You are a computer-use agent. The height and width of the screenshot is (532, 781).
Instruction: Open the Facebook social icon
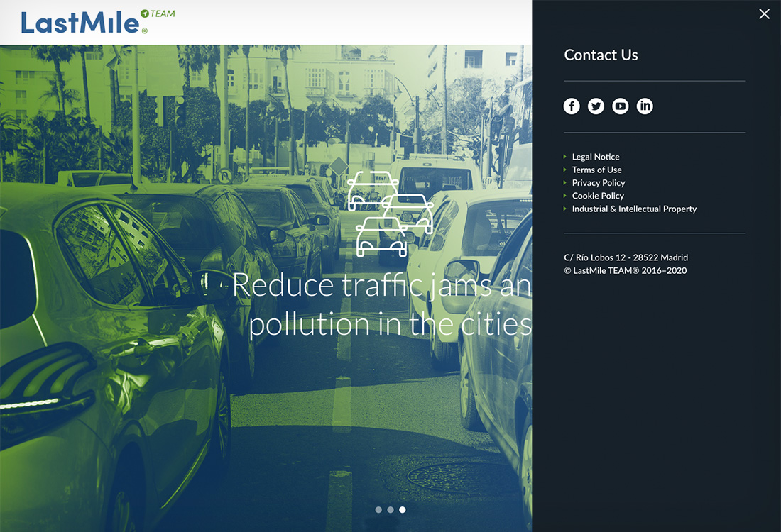click(x=572, y=106)
